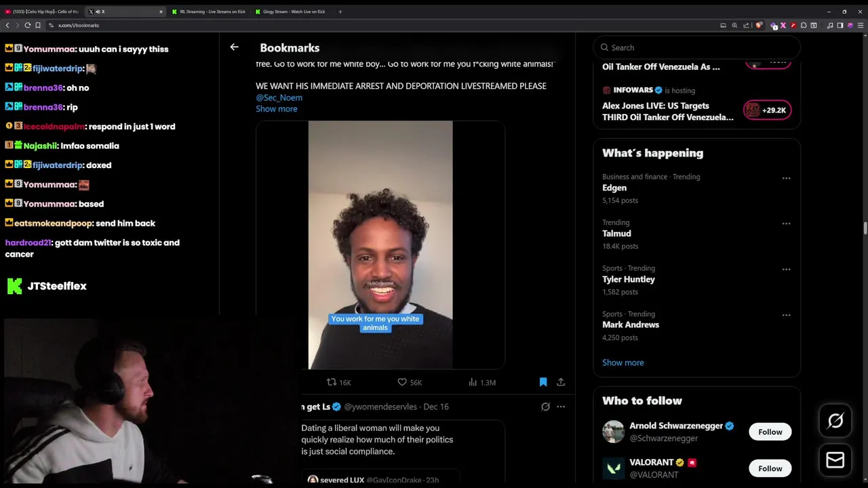Open more options for Tyler Huntley trend
The image size is (868, 488).
tap(786, 270)
